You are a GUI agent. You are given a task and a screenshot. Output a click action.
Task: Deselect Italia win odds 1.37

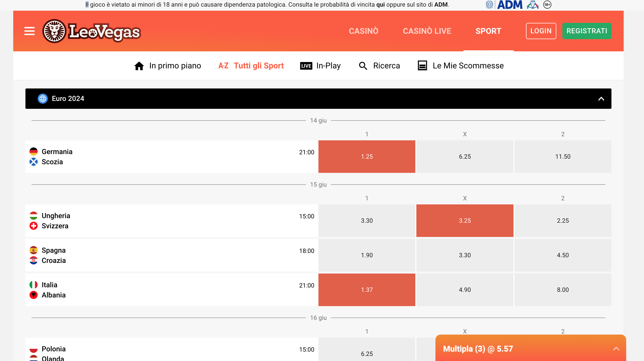tap(367, 290)
